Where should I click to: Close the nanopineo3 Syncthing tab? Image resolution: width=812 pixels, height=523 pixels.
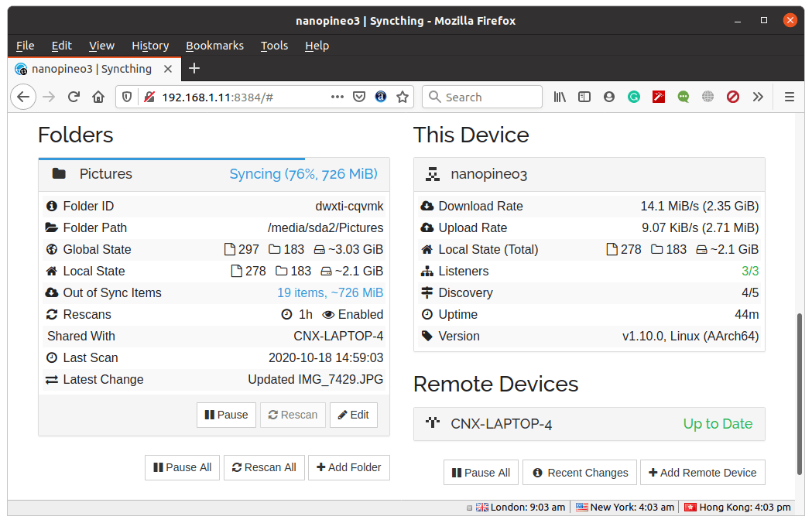[x=168, y=69]
